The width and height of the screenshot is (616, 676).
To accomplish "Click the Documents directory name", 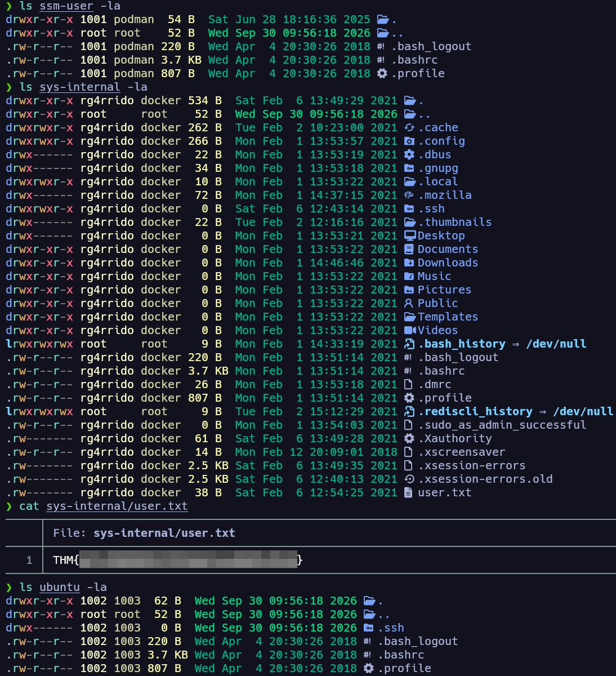I will coord(448,250).
